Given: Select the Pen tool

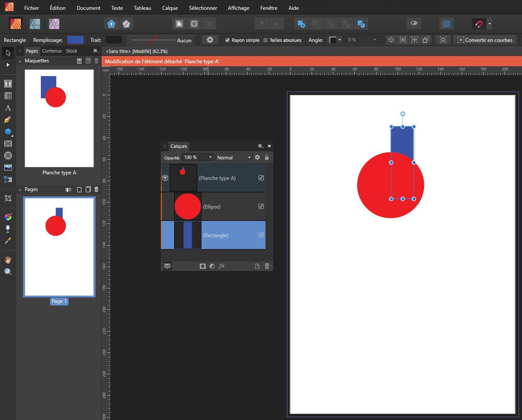Looking at the screenshot, I should point(8,120).
